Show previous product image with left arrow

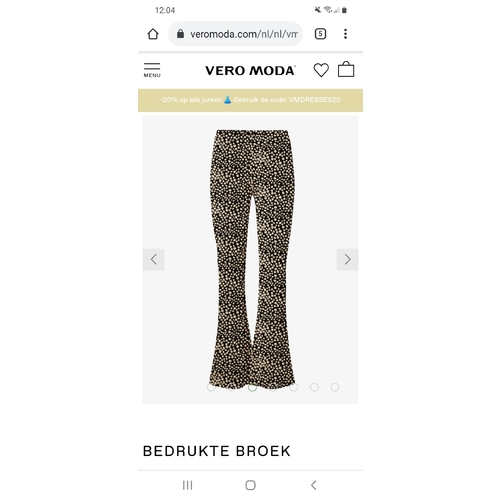coord(154,259)
